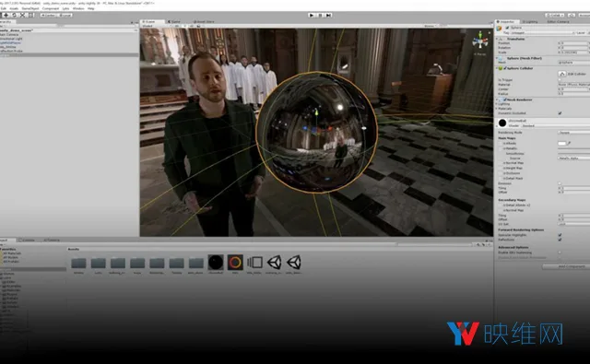The width and height of the screenshot is (590, 364).
Task: Open the Component menu
Action: (51, 8)
